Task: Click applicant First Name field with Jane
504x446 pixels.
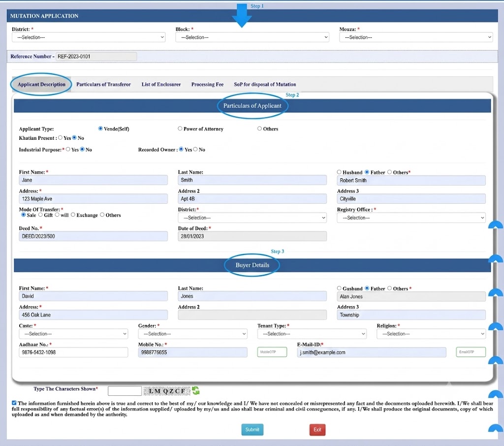Action: (93, 180)
